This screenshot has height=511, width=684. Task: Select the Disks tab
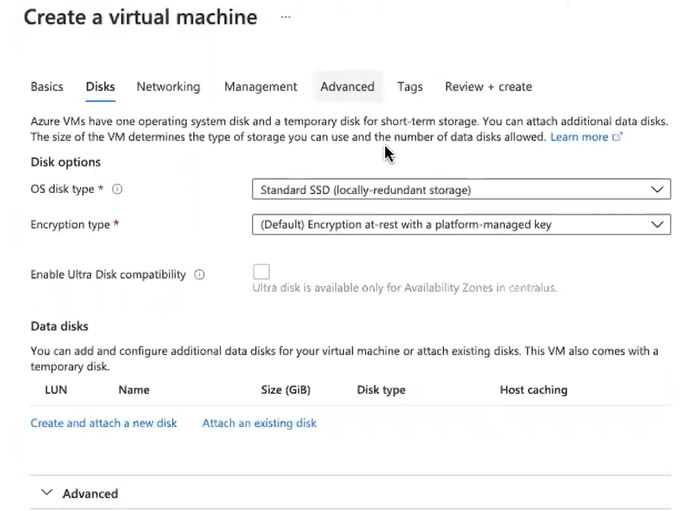100,87
